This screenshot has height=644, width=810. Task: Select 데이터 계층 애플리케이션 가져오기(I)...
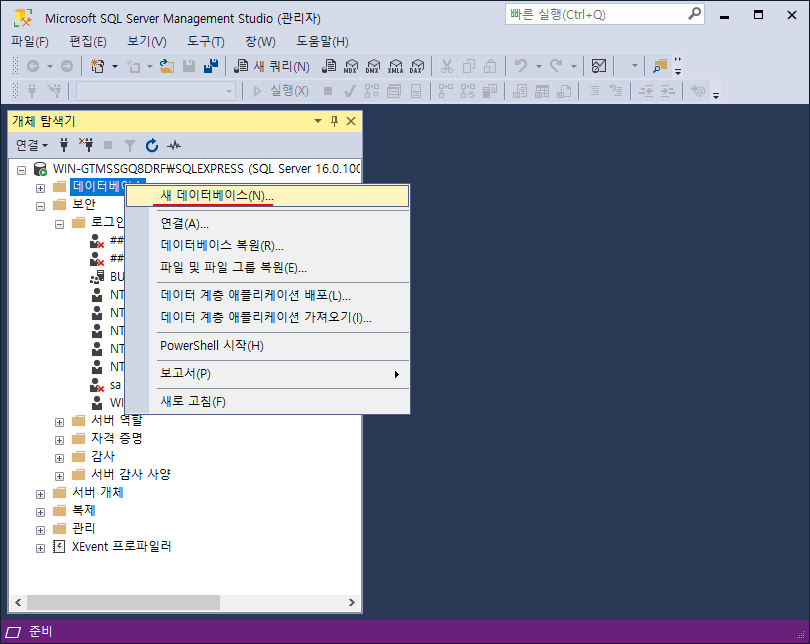[x=268, y=318]
